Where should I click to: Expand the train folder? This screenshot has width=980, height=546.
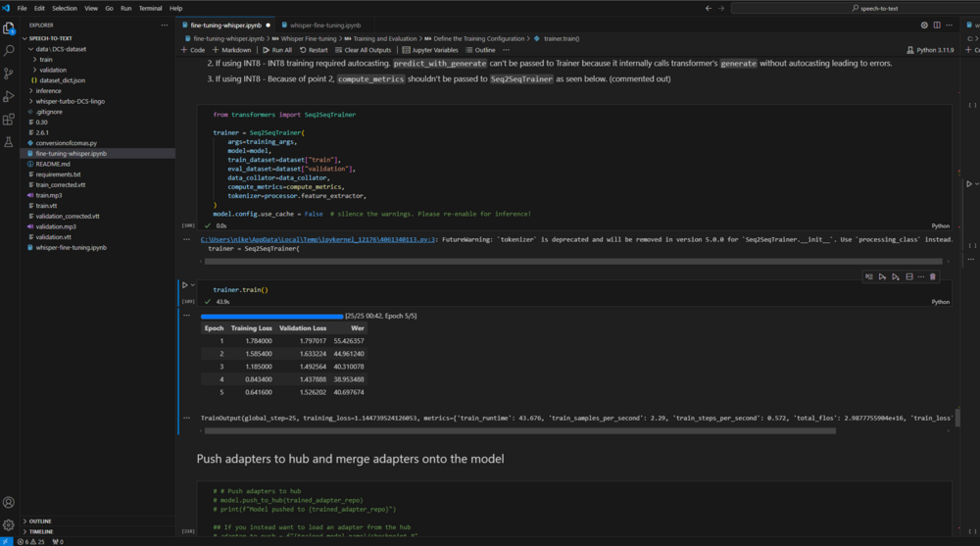(x=46, y=59)
